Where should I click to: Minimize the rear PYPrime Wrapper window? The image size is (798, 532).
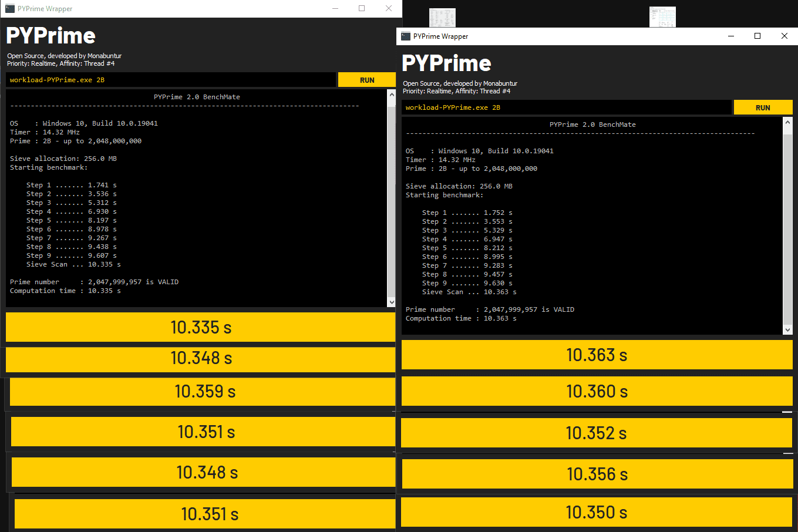[335, 9]
